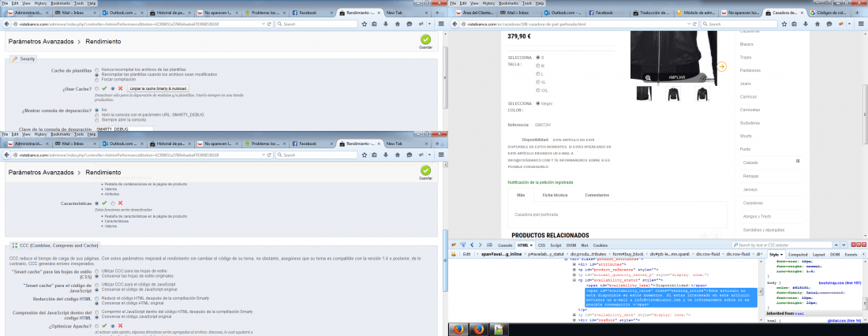Click Firebug forward history arrow
This screenshot has height=336, width=868.
[x=480, y=245]
